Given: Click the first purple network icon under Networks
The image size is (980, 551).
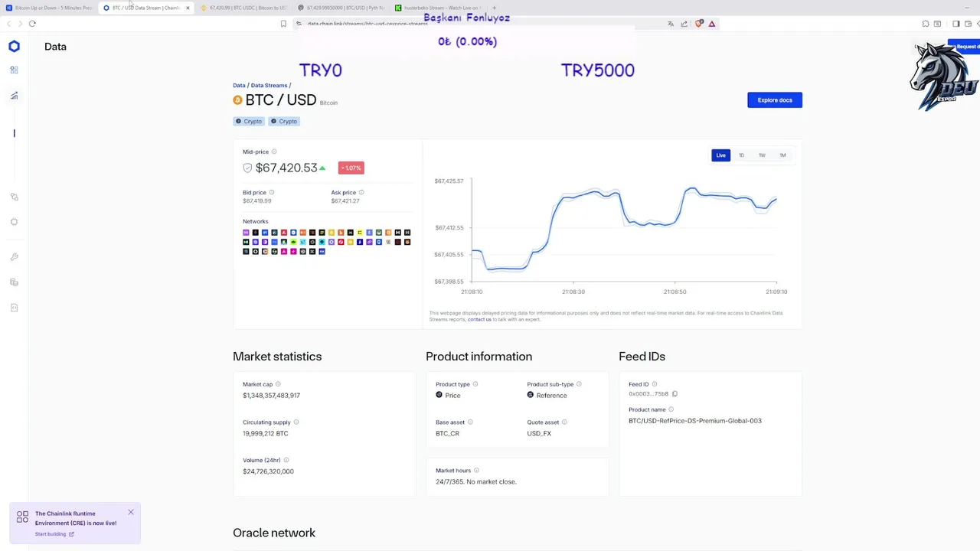Looking at the screenshot, I should tap(246, 232).
